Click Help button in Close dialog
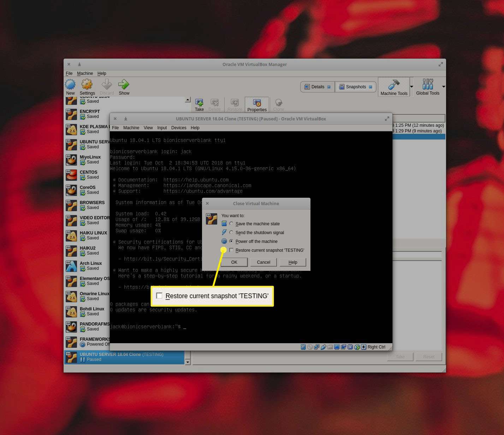The width and height of the screenshot is (504, 435). coord(293,262)
